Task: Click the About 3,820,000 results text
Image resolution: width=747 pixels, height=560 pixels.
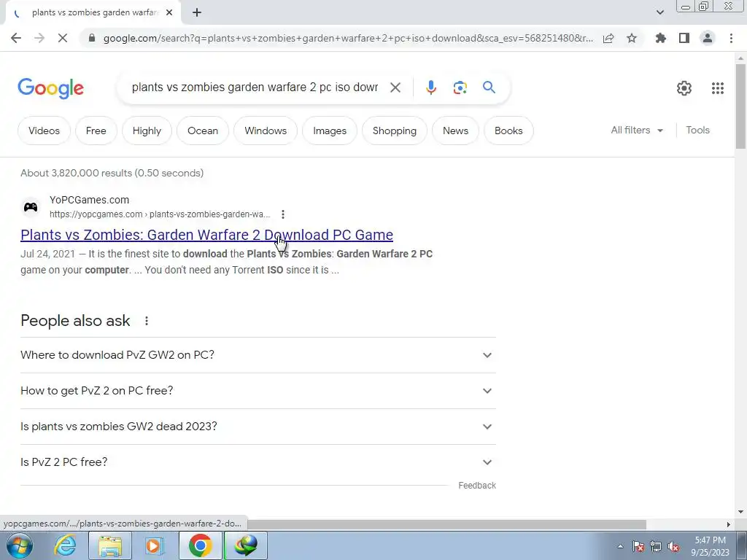Action: coord(112,173)
